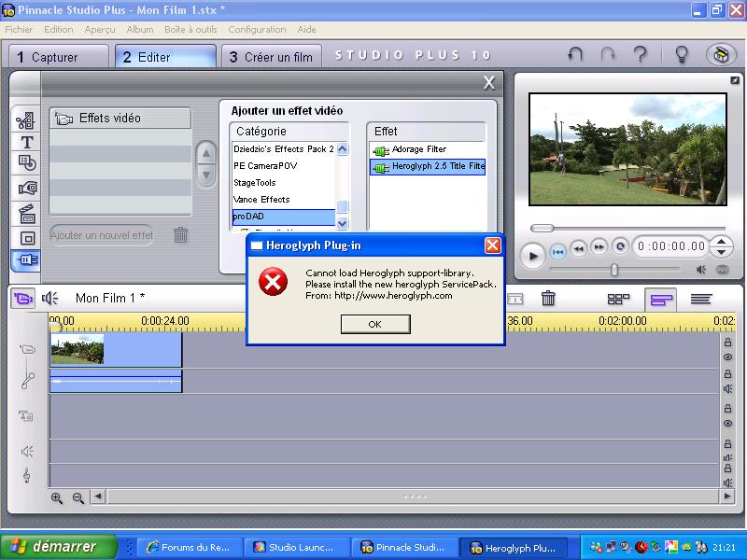Open the Fichier menu
Viewport: 747px width, 560px height.
point(19,30)
